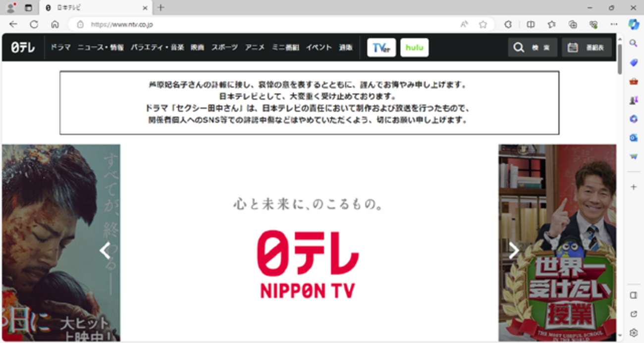Viewport: 644px width, 343px height.
Task: Open tab actions menu icon
Action: point(28,8)
